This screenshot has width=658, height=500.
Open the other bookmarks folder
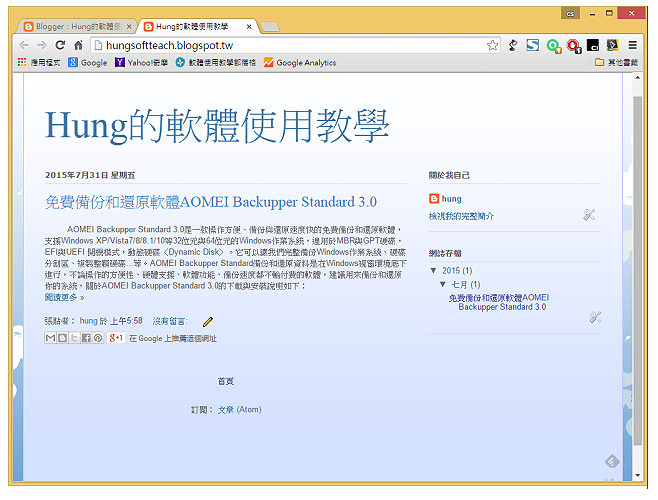coord(617,63)
